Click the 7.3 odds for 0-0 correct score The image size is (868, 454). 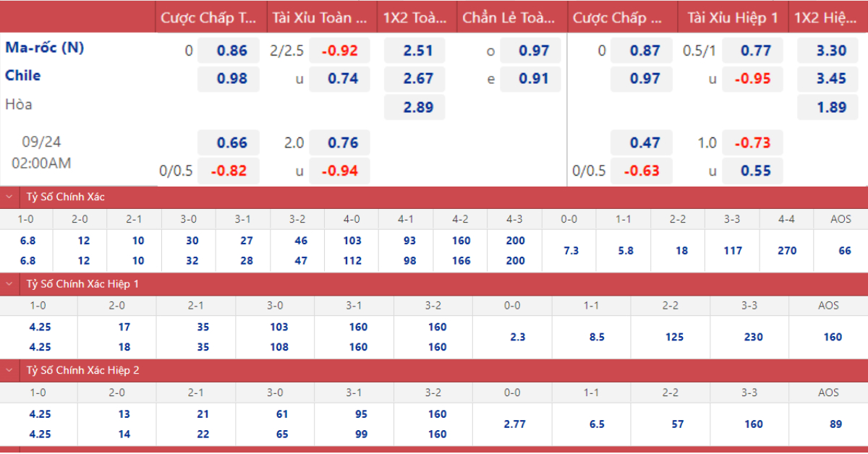pyautogui.click(x=569, y=251)
